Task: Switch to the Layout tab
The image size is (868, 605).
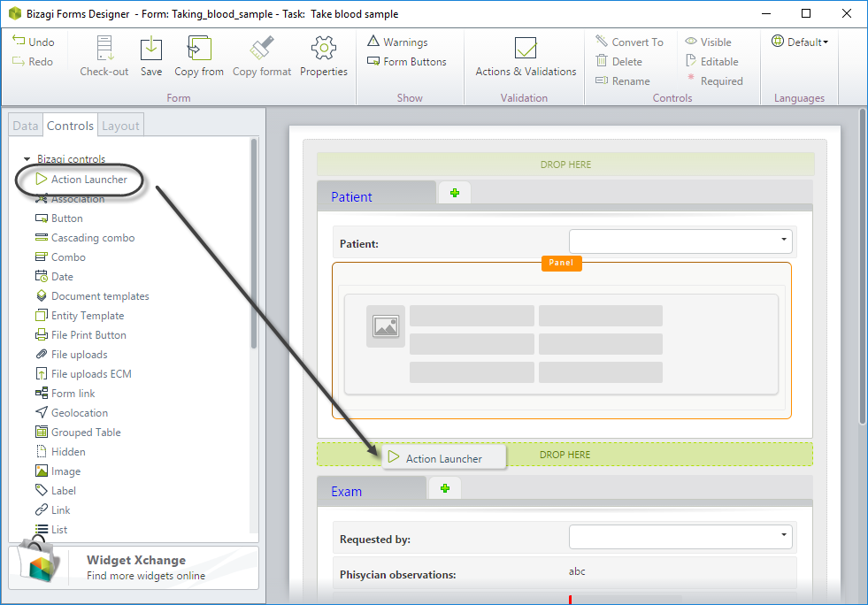Action: (120, 126)
